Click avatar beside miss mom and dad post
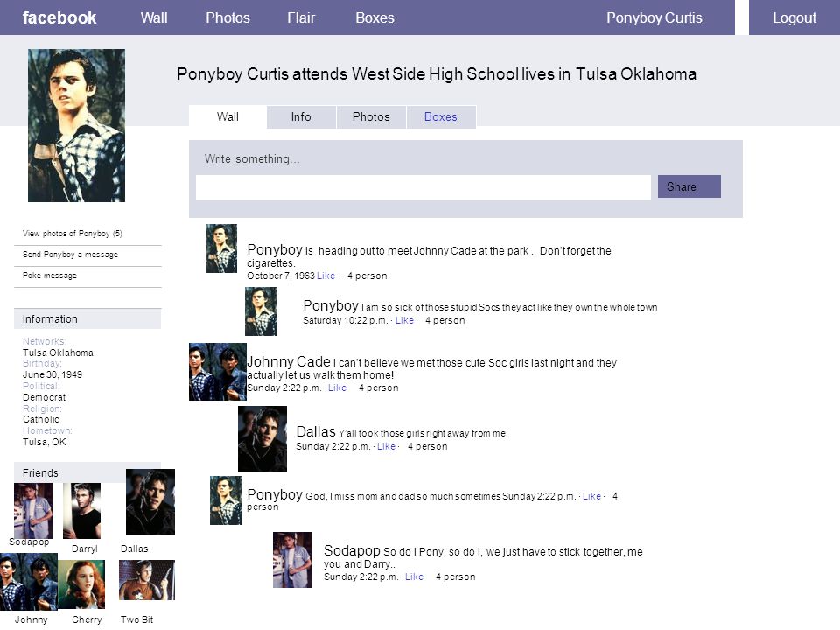The image size is (840, 630). pos(226,500)
